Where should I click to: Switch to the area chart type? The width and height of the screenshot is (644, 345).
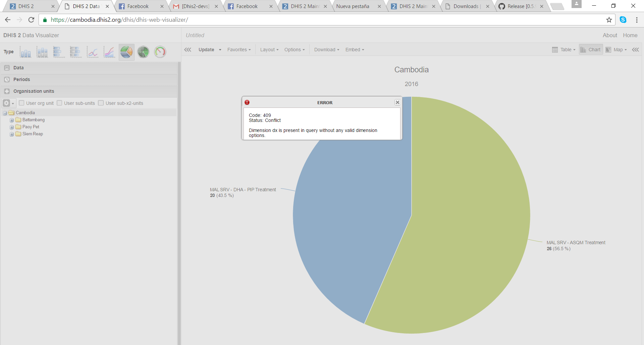(x=109, y=52)
